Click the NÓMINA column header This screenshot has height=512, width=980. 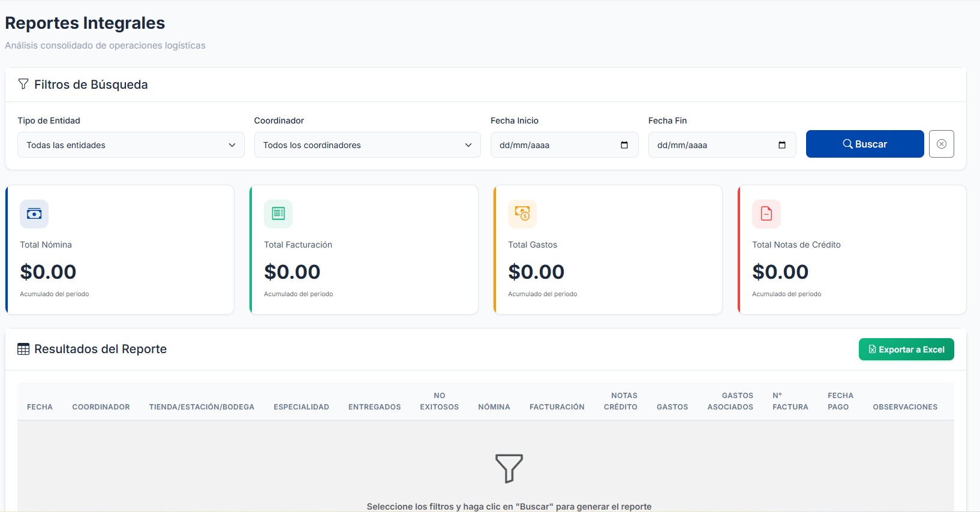tap(494, 407)
